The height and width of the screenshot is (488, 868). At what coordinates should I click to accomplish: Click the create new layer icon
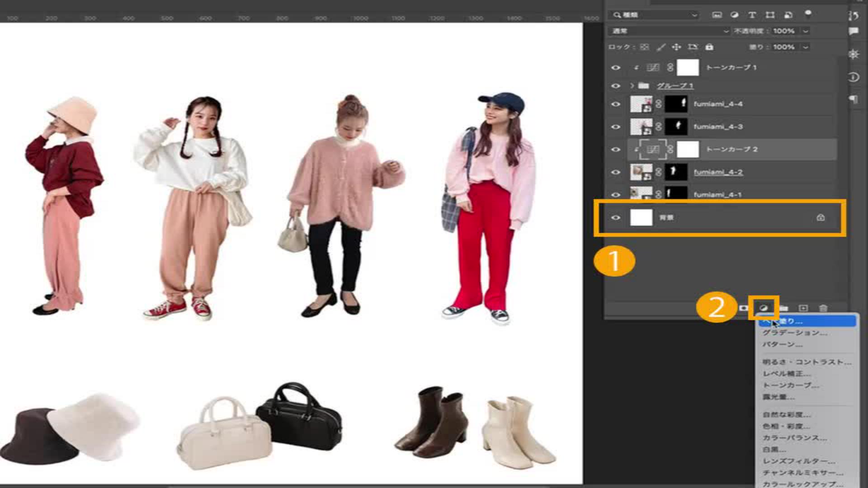pos(803,308)
